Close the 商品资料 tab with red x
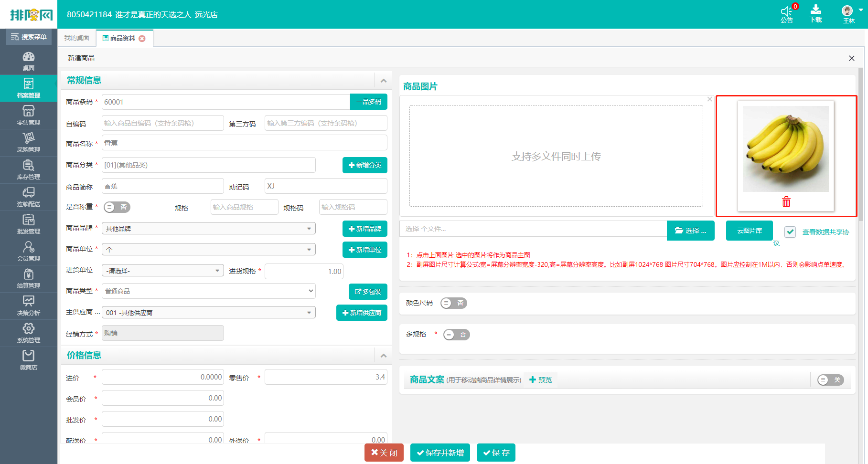The width and height of the screenshot is (868, 464). [x=142, y=39]
